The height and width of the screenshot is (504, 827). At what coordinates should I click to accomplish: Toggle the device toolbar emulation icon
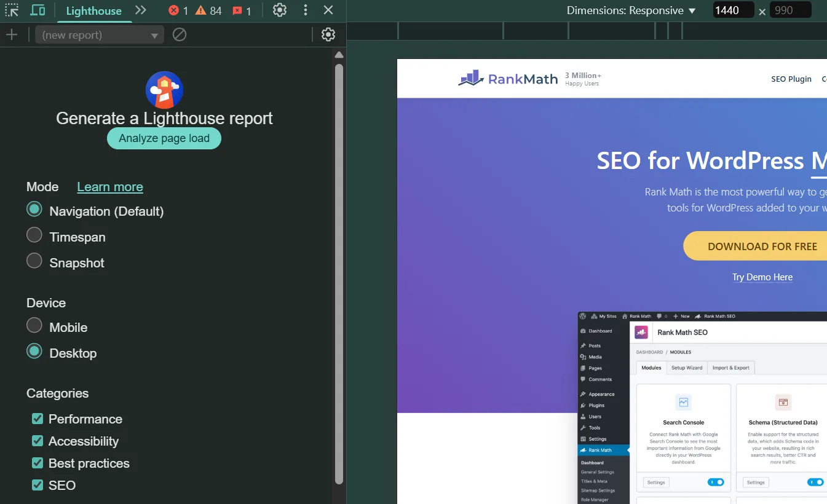click(x=38, y=10)
